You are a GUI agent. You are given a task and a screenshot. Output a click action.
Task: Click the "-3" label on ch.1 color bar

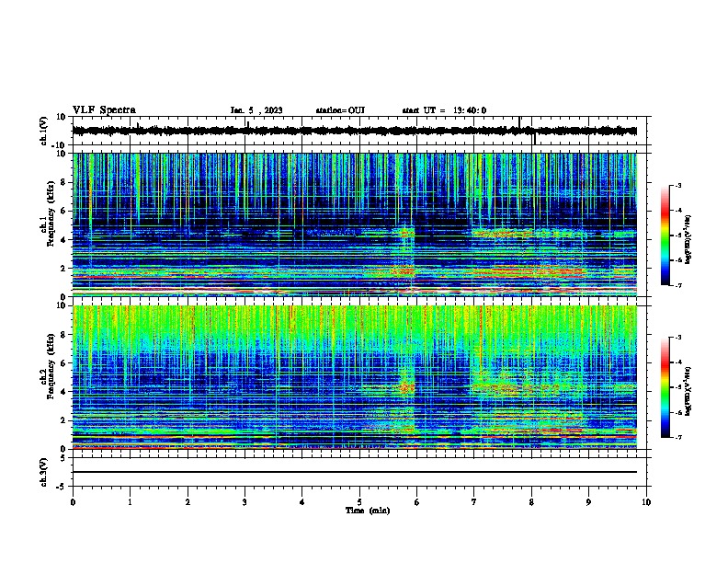[677, 186]
